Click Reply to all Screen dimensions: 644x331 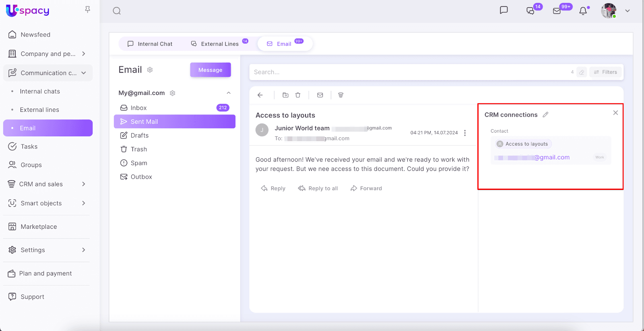[318, 188]
